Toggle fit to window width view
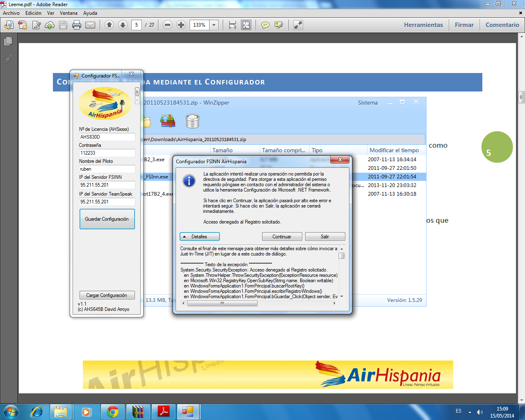Image resolution: width=525 pixels, height=420 pixels. (x=233, y=25)
